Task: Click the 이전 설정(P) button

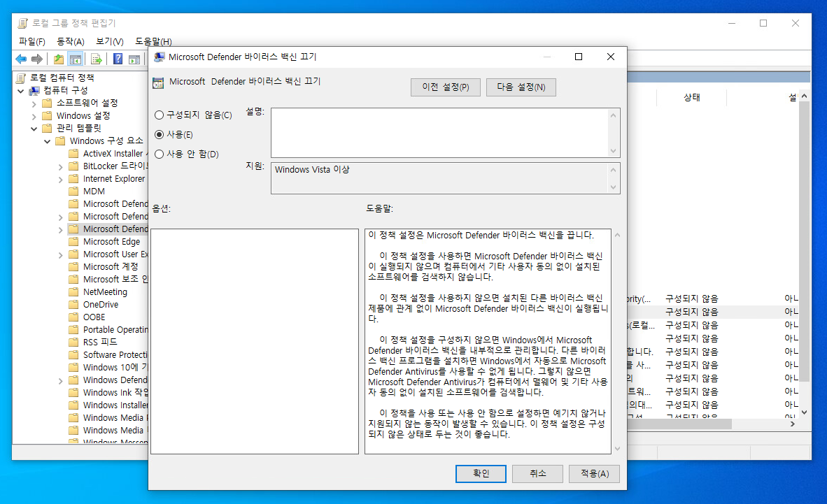Action: [446, 87]
